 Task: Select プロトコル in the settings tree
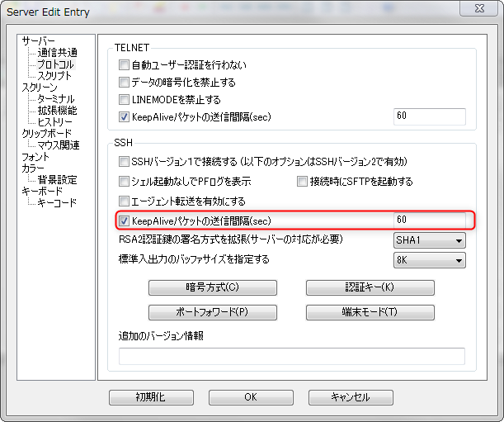click(56, 64)
